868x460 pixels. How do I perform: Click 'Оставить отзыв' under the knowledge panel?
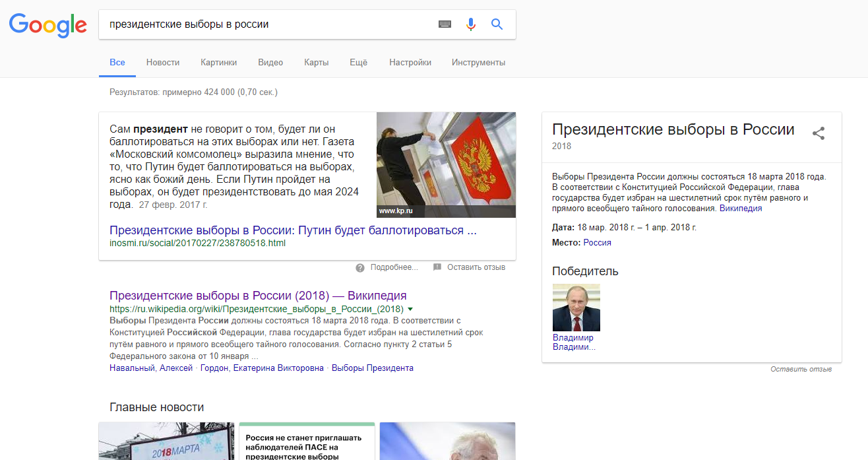[x=801, y=369]
